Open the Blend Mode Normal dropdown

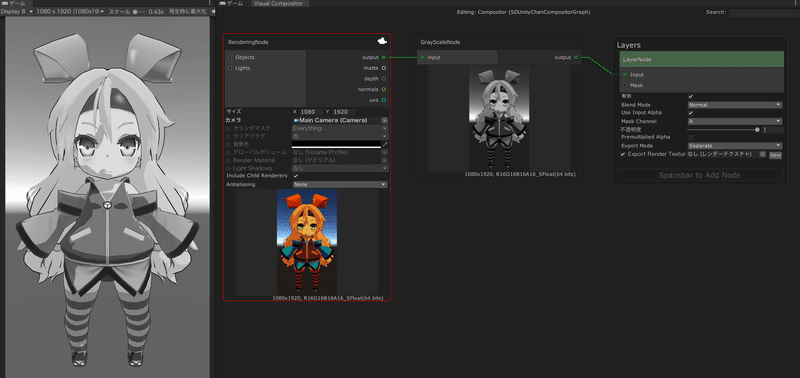(x=734, y=105)
